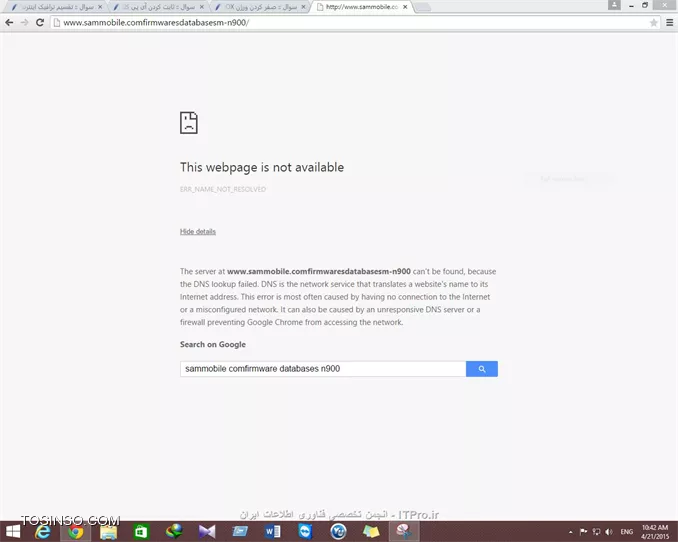Image resolution: width=678 pixels, height=542 pixels.
Task: Switch to the first Persian tab about traffic splitting
Action: click(x=58, y=7)
